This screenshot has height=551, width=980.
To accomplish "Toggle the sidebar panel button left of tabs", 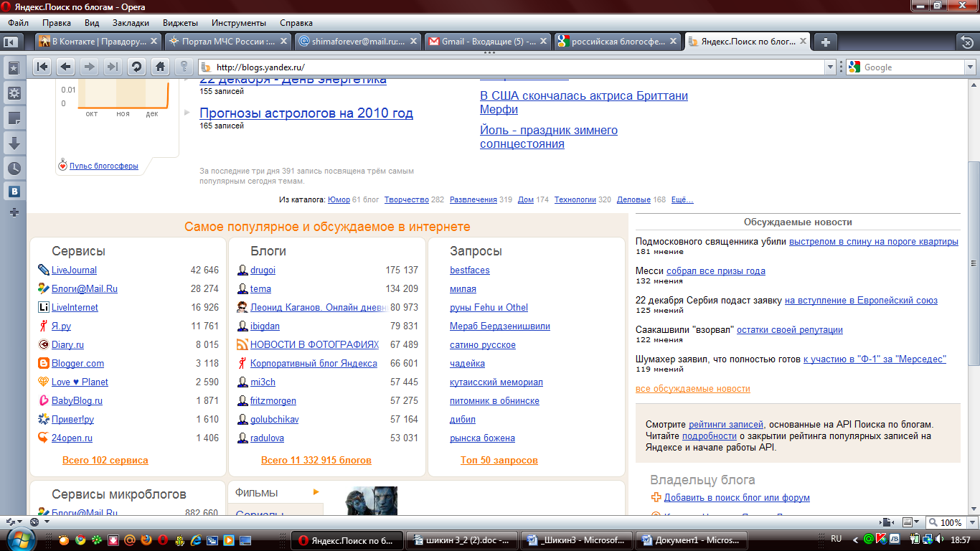I will pos(11,42).
